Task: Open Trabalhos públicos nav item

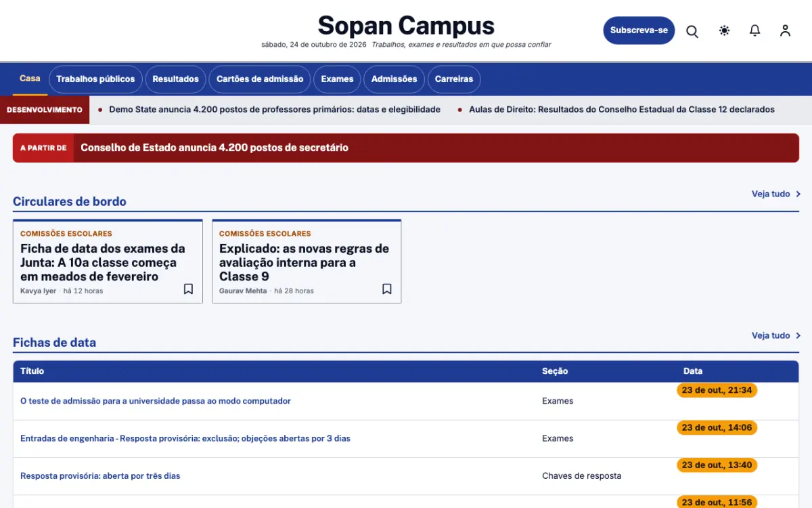Action: 95,79
